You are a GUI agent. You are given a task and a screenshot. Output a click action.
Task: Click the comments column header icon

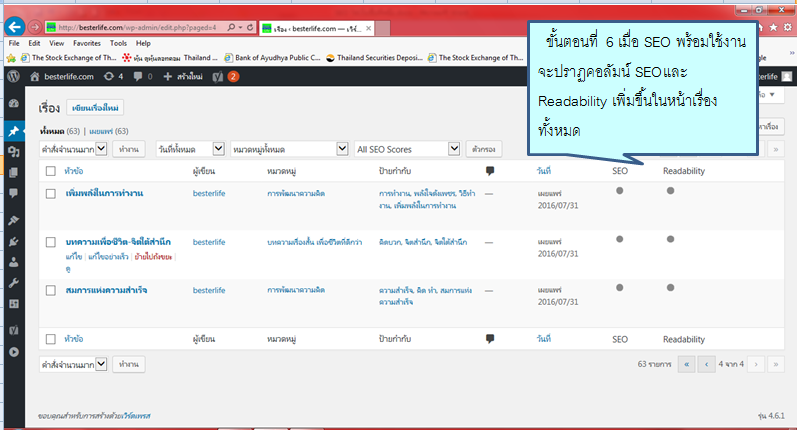(x=490, y=171)
